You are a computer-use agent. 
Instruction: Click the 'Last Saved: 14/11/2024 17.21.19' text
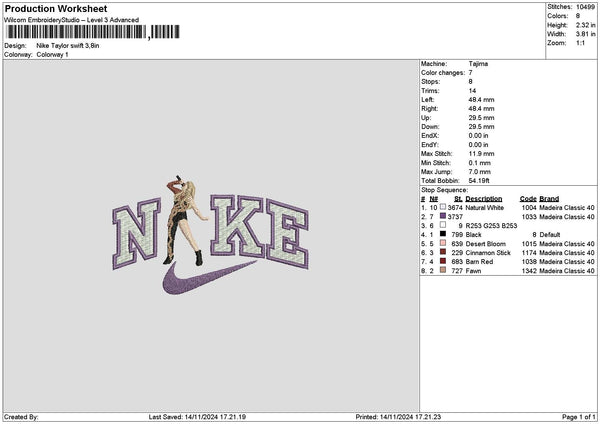click(x=197, y=417)
